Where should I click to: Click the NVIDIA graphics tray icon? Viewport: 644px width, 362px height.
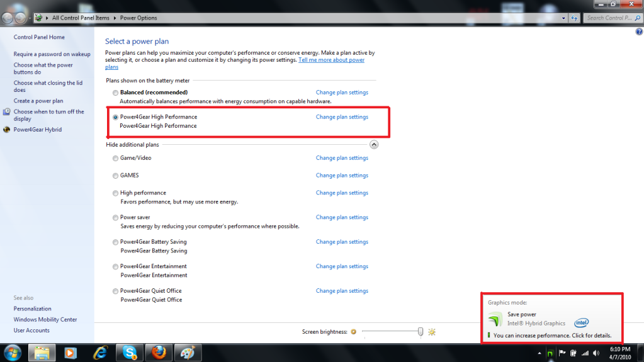tap(550, 353)
